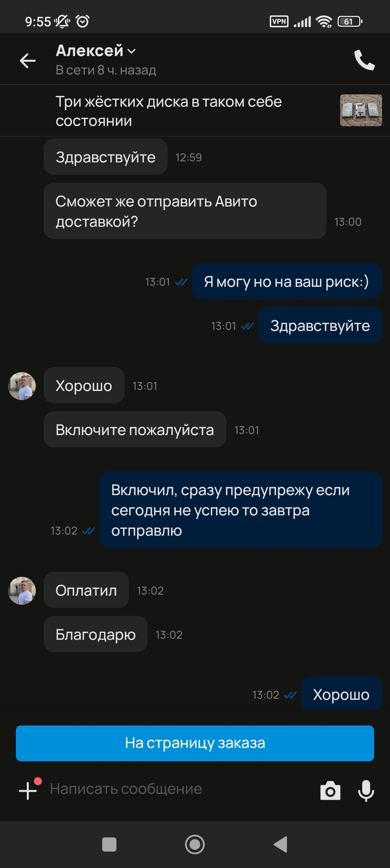Tap the Android square recent apps button
The height and width of the screenshot is (868, 390).
click(109, 844)
